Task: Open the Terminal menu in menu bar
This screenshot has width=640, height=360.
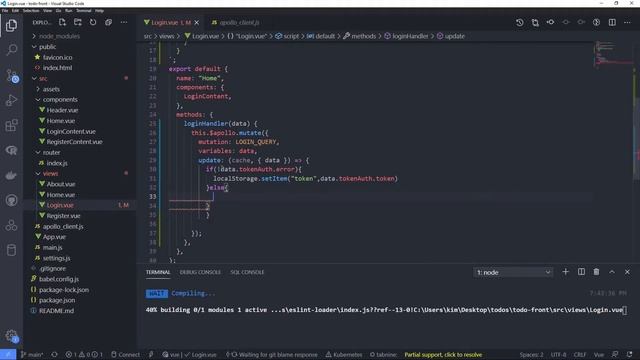Action: [x=84, y=11]
